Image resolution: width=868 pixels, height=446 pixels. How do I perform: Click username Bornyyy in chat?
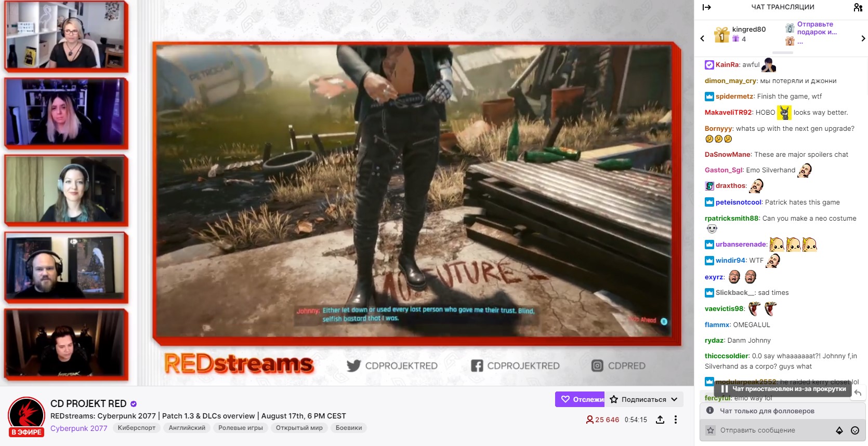(x=718, y=129)
